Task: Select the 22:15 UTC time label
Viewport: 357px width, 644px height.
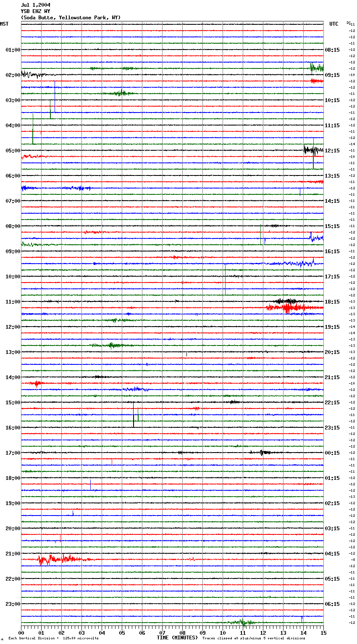Action: [332, 403]
